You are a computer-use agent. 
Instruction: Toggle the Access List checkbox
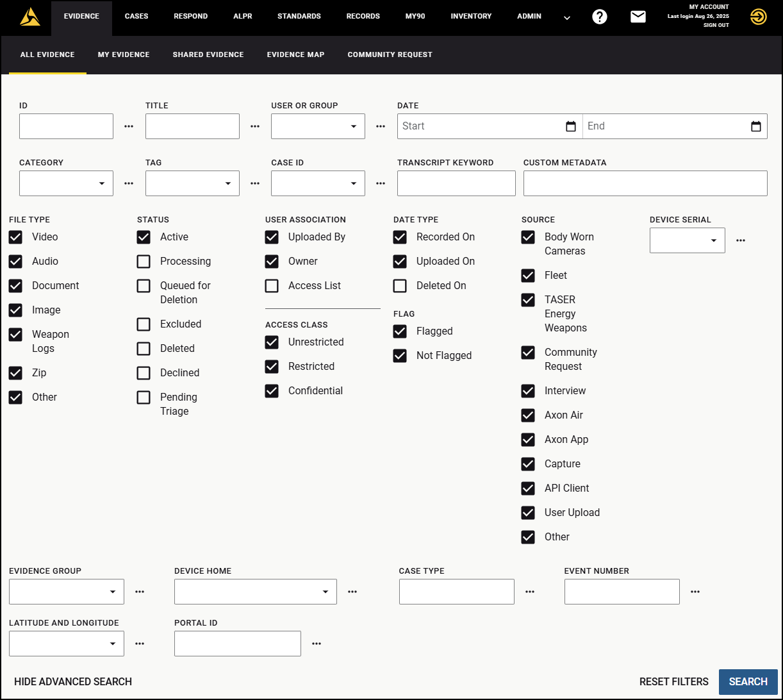pyautogui.click(x=272, y=286)
